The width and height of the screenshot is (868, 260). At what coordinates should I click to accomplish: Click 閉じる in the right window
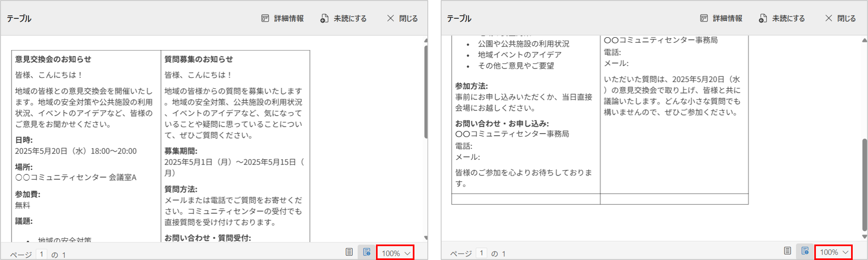click(x=840, y=19)
